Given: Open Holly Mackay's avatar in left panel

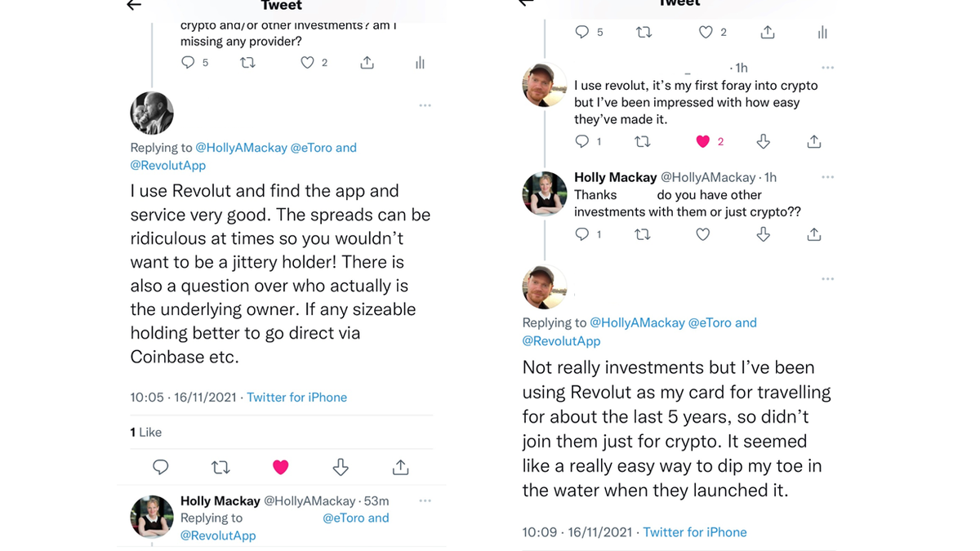Looking at the screenshot, I should (x=152, y=516).
